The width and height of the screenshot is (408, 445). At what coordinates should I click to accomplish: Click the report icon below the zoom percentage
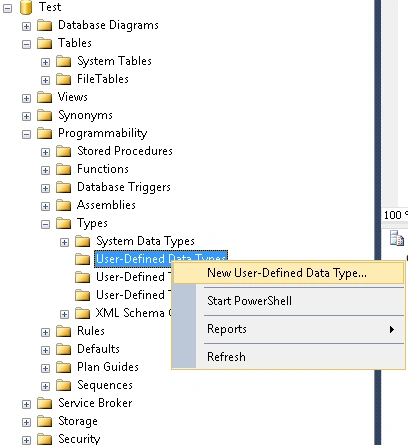(x=397, y=238)
